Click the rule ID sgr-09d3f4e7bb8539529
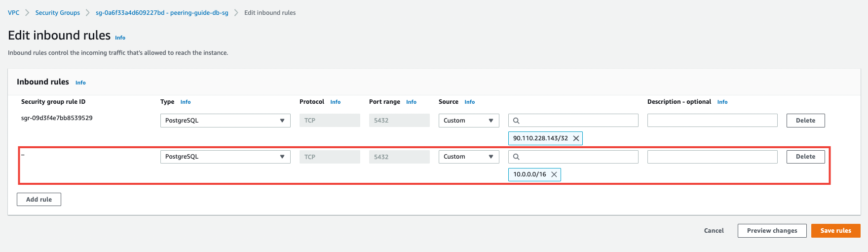The height and width of the screenshot is (252, 868). [x=57, y=118]
